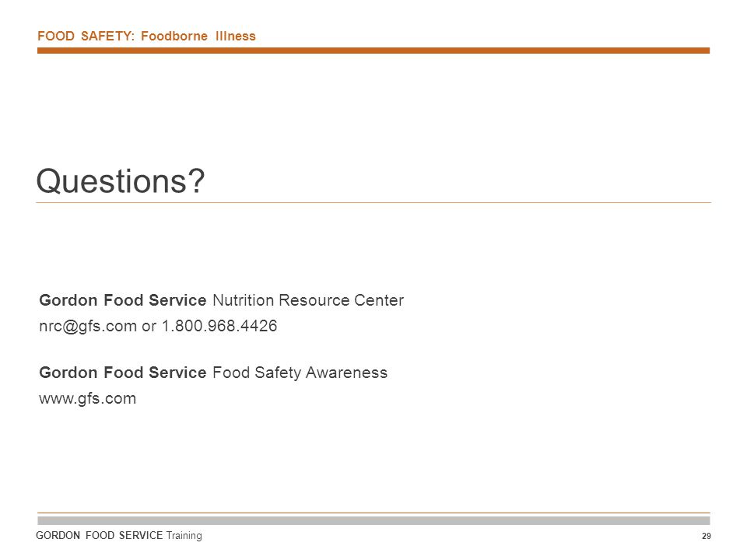Select the phone number 1.800.968.4426
Screen dimensions: 747x560
[219, 326]
